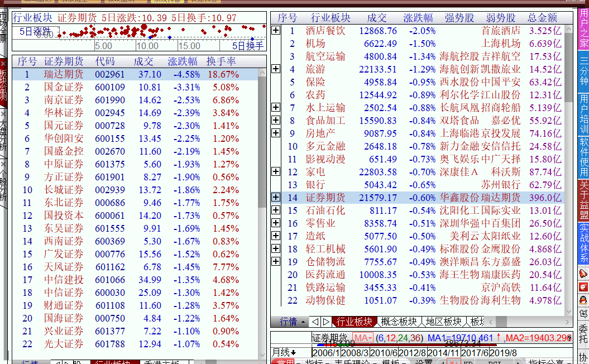Click the sector list scroll-down arrow
This screenshot has width=589, height=364.
[569, 312]
